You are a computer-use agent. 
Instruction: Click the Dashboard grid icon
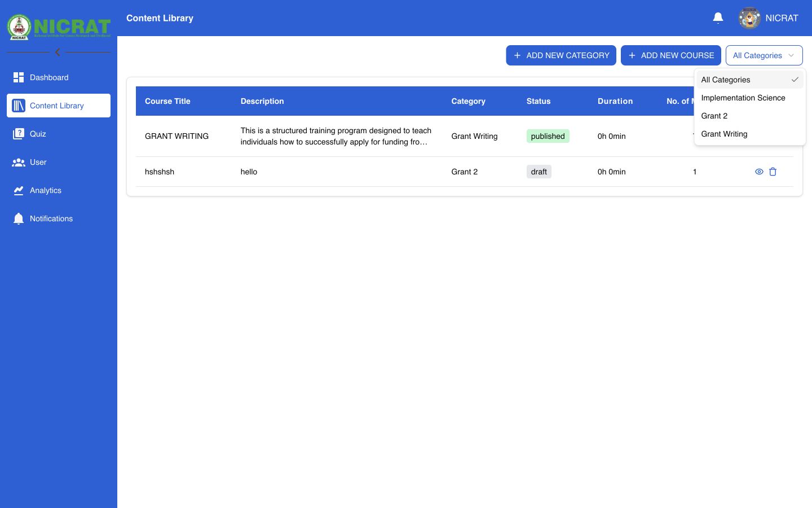point(19,77)
